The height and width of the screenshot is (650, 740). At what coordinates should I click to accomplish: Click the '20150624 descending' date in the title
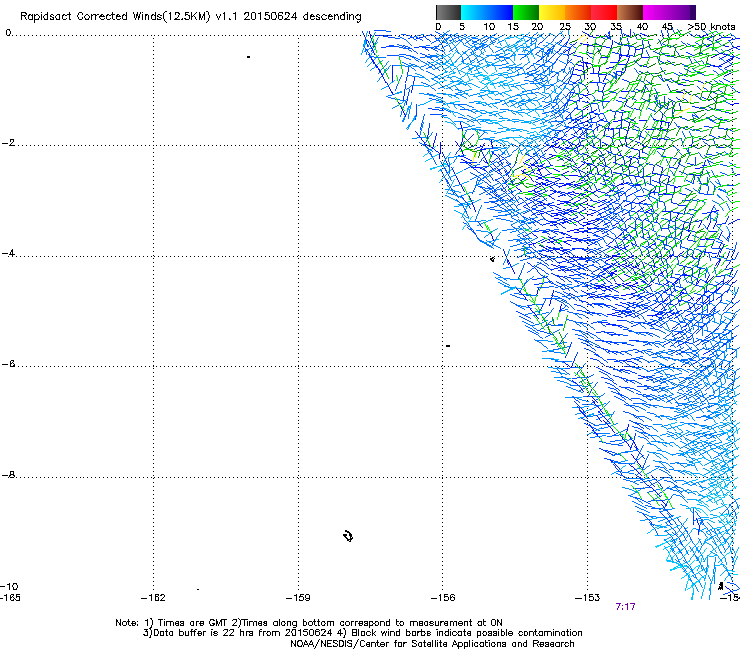303,17
